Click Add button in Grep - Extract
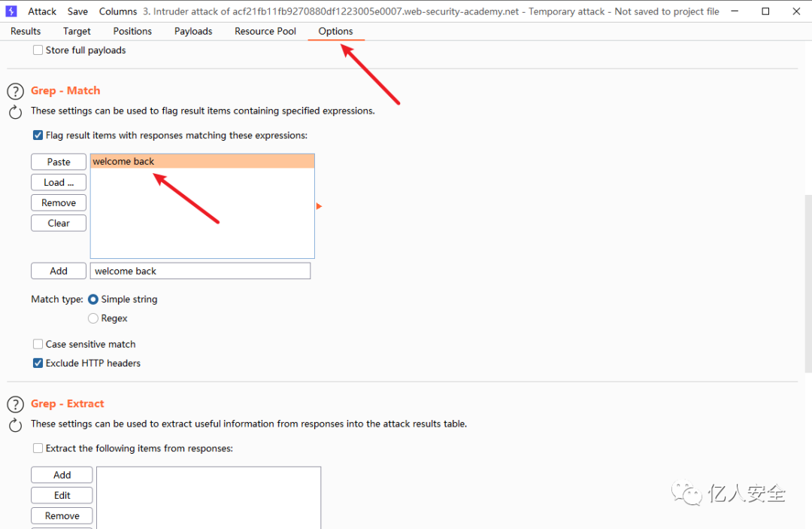The height and width of the screenshot is (529, 812). point(62,475)
